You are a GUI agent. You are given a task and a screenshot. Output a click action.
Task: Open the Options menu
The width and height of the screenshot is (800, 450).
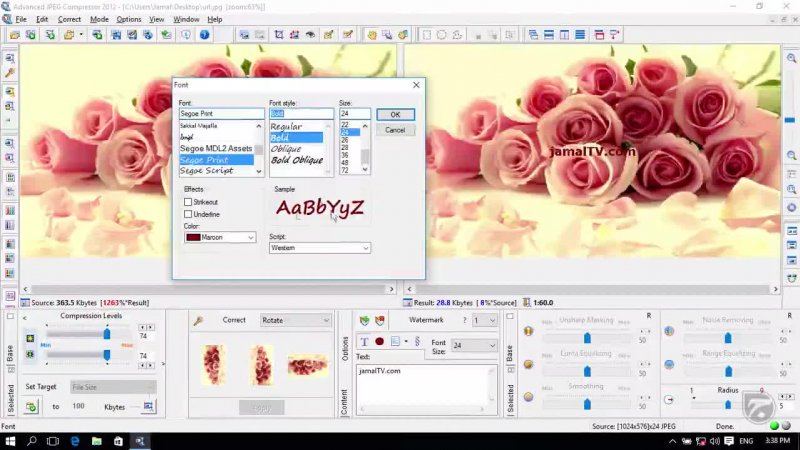coord(129,19)
